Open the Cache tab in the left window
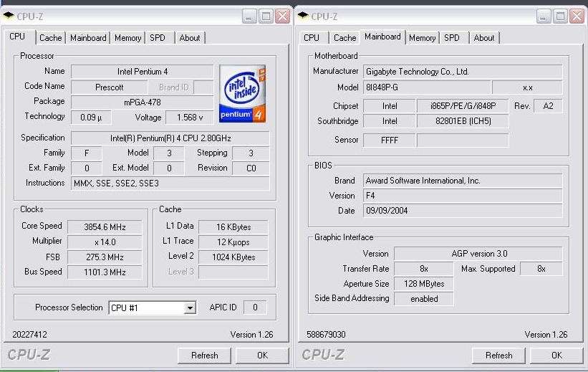Image resolution: width=588 pixels, height=372 pixels. pos(50,38)
